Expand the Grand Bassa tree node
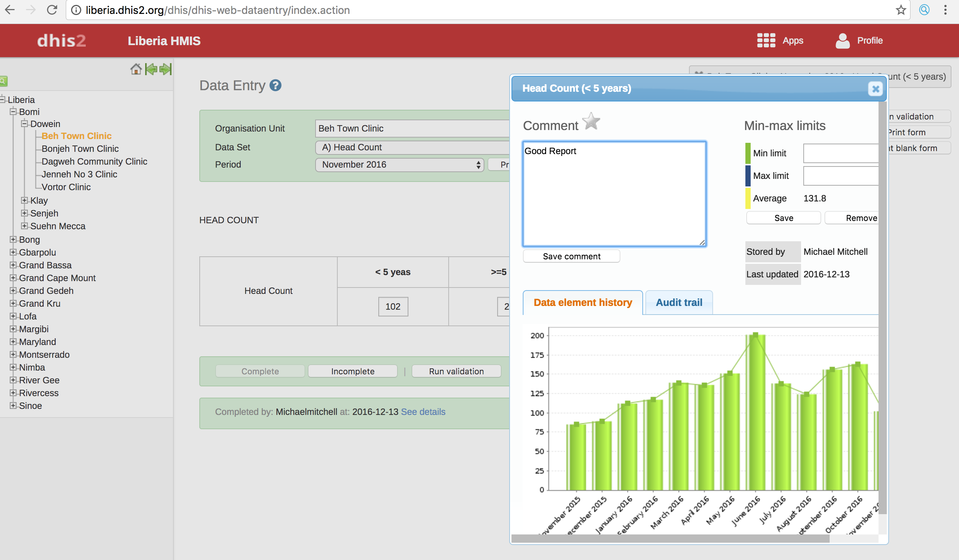 [x=13, y=265]
